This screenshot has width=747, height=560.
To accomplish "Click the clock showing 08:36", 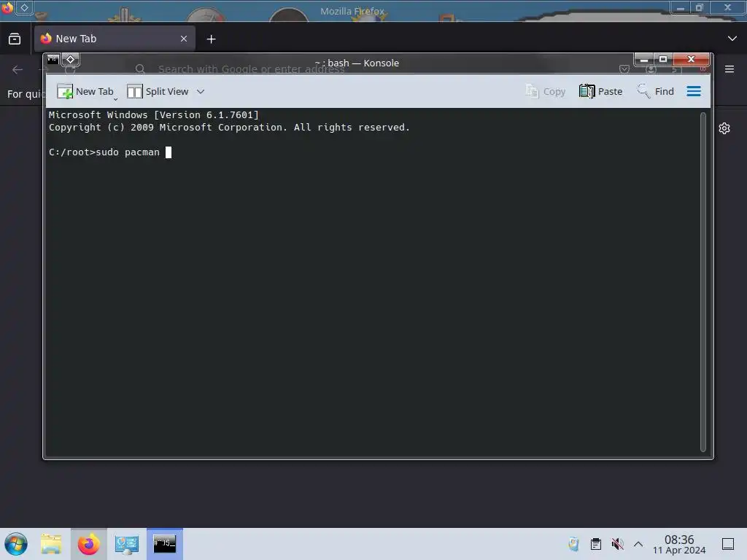I will (679, 544).
